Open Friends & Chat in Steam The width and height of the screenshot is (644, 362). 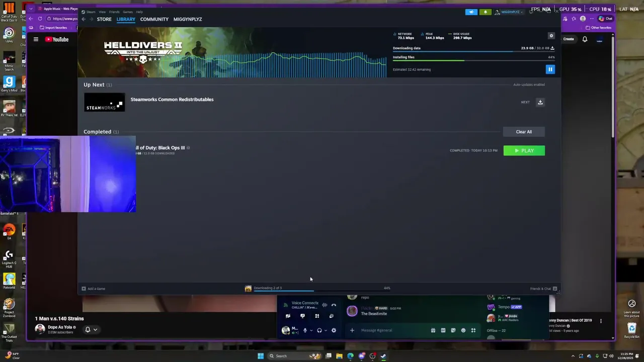543,289
